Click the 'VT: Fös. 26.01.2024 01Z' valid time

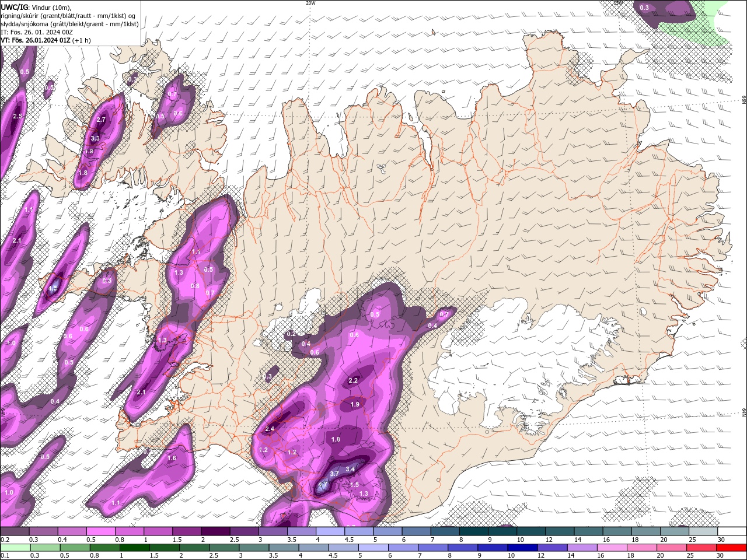coord(36,40)
